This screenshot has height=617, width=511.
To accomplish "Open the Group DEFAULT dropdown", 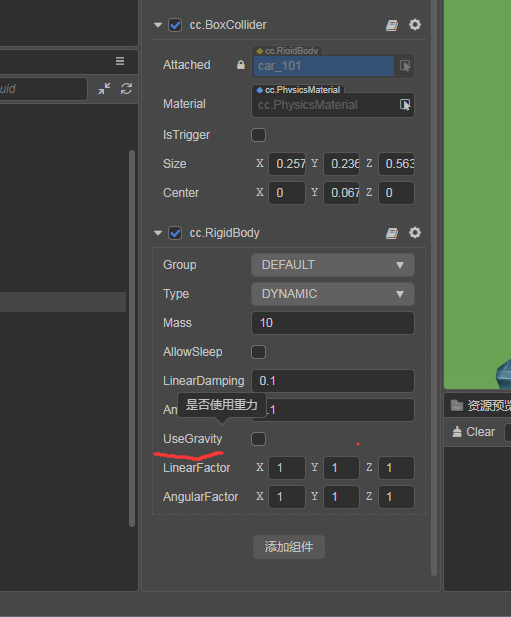I will coord(333,265).
